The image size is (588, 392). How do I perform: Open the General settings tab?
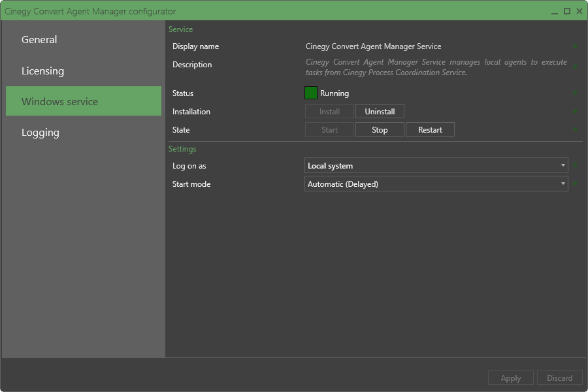84,39
